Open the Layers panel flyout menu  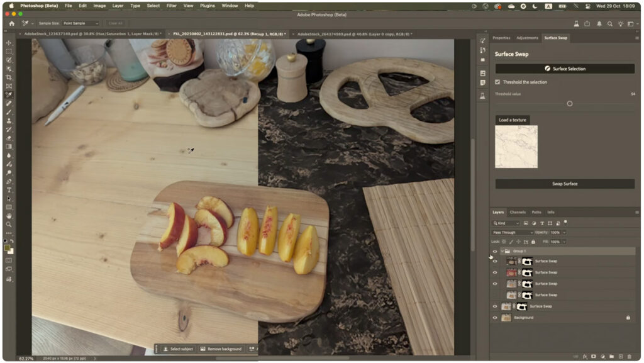(637, 213)
